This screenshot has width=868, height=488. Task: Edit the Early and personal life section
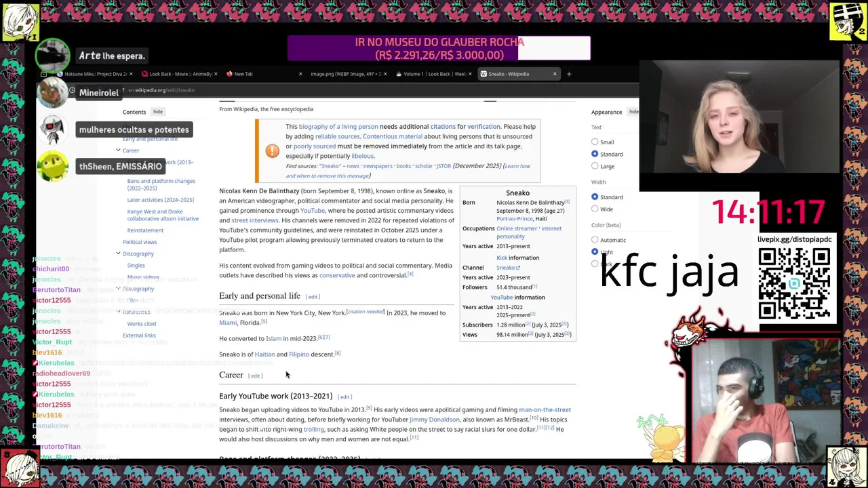coord(313,297)
